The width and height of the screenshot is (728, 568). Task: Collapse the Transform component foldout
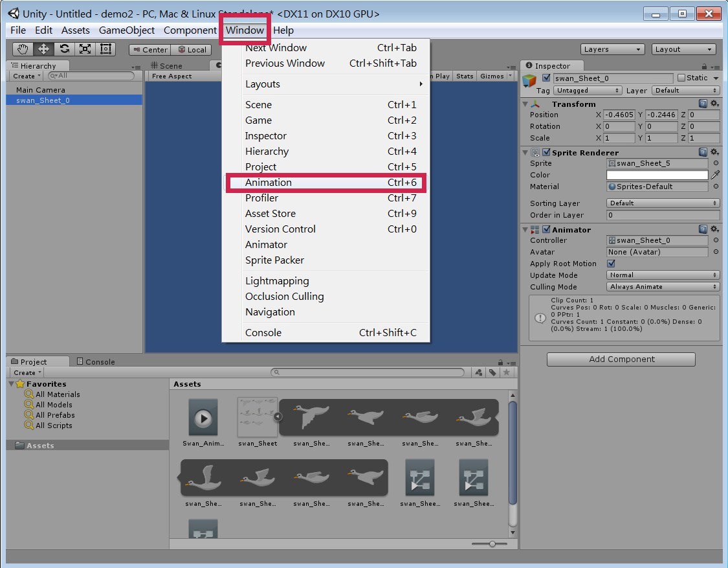[x=525, y=104]
